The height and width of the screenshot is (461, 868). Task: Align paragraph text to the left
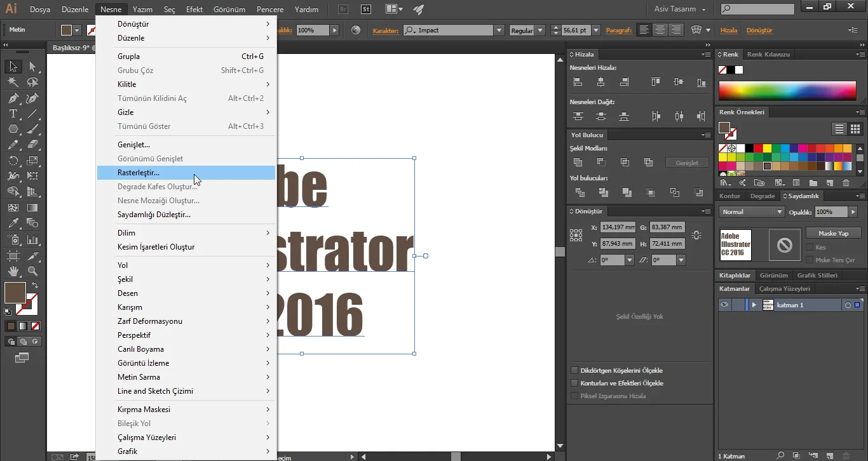(x=645, y=30)
